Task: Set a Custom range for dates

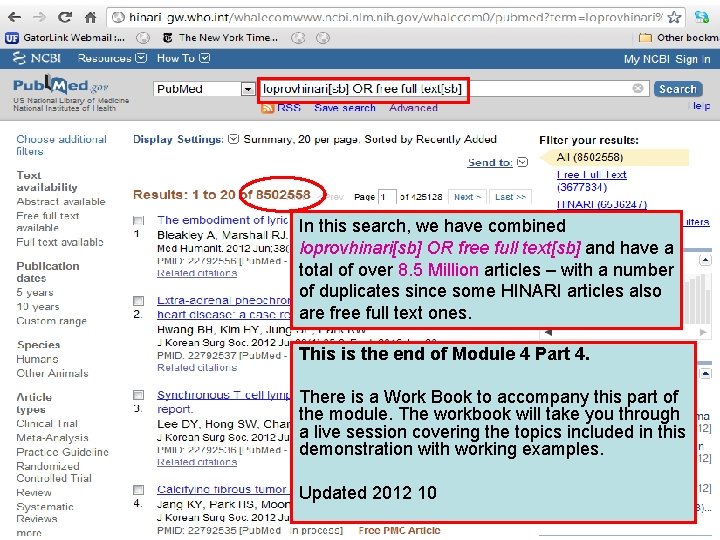Action: point(51,321)
